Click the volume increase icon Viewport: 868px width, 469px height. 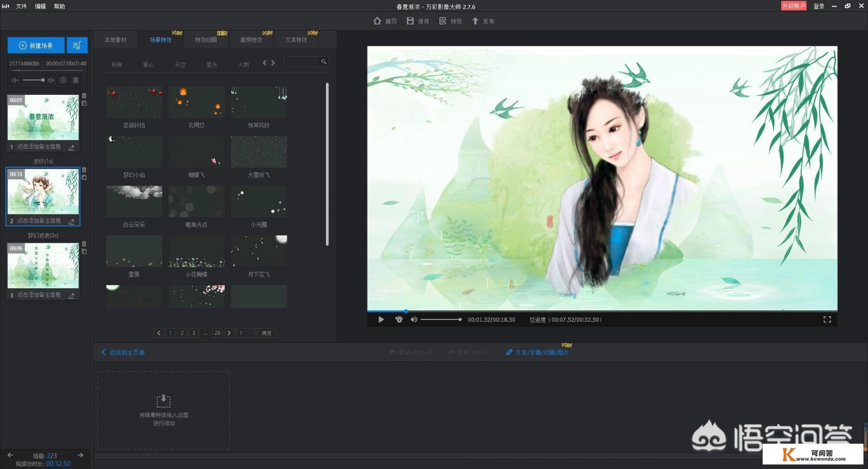(x=51, y=80)
